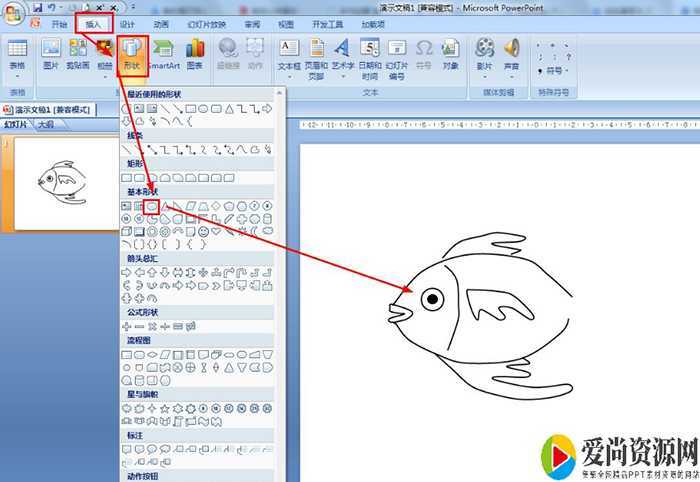Viewport: 700px width, 482px height.
Task: Click the 日期和时间 (Date & Time) button
Action: click(369, 58)
